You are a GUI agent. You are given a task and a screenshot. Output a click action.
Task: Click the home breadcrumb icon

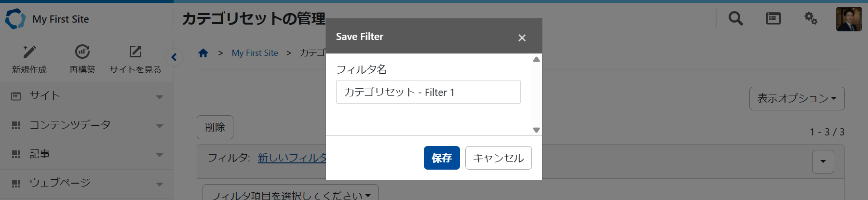203,53
